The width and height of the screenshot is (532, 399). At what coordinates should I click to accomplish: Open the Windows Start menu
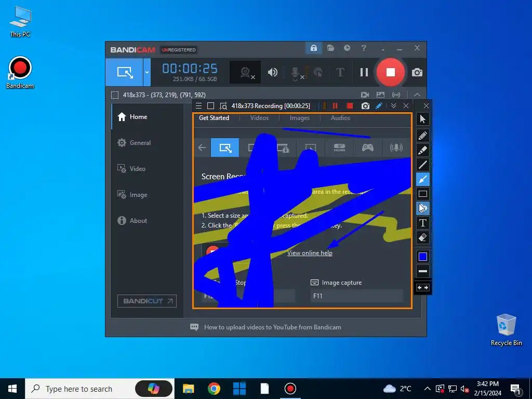(12, 389)
